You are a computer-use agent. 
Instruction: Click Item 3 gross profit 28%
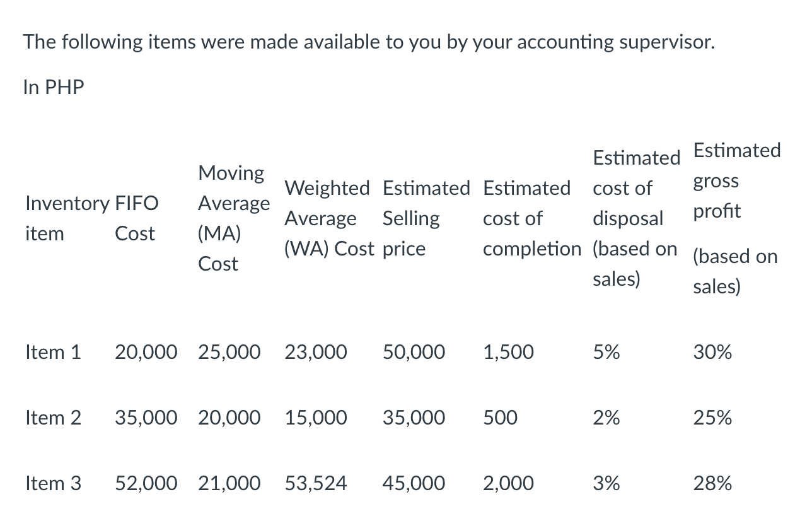pos(713,483)
